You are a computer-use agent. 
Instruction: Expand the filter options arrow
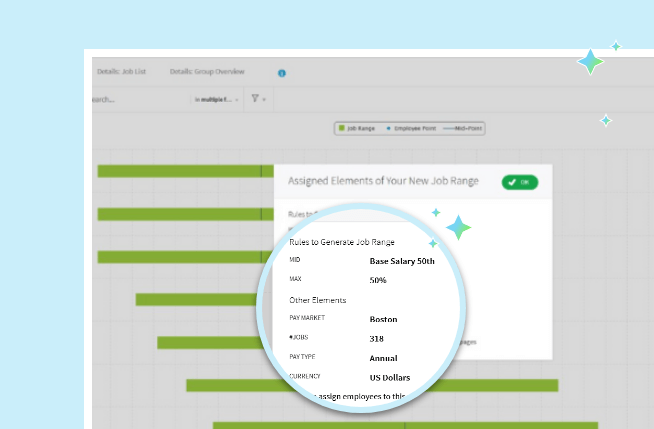click(265, 100)
